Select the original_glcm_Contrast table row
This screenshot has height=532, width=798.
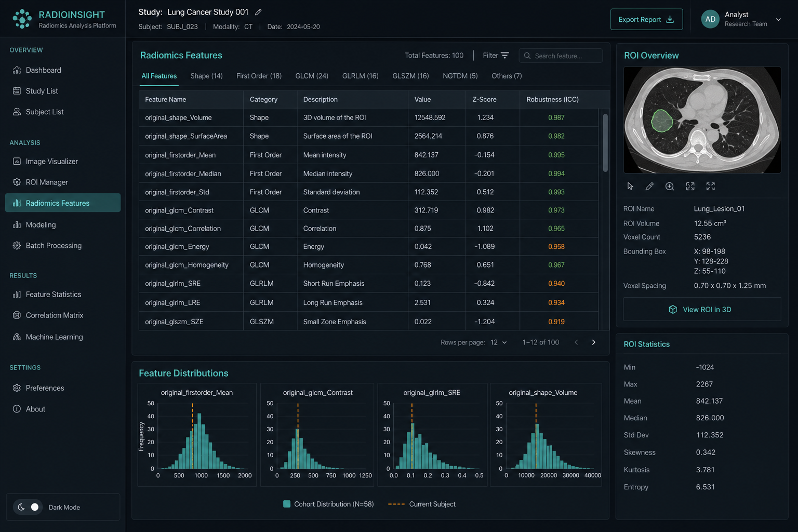pyautogui.click(x=368, y=210)
